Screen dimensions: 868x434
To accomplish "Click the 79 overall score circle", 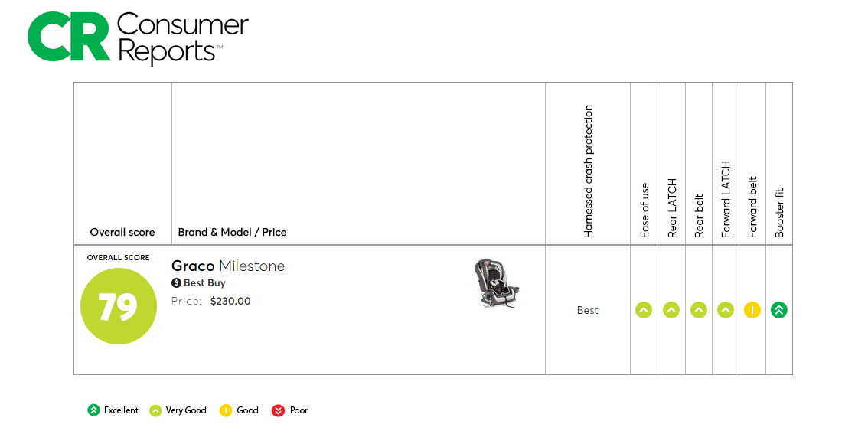I will [119, 306].
